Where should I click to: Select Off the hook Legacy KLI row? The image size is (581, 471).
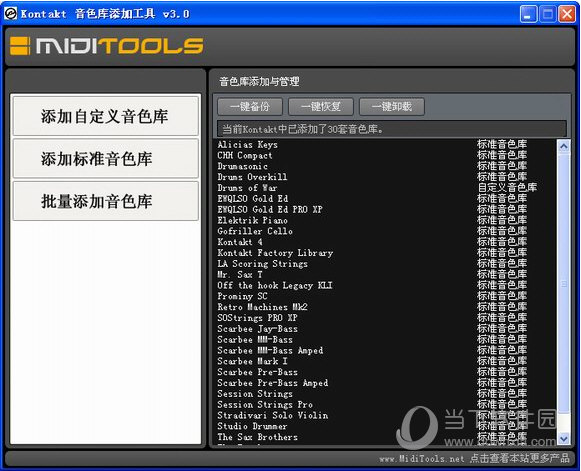pos(385,285)
